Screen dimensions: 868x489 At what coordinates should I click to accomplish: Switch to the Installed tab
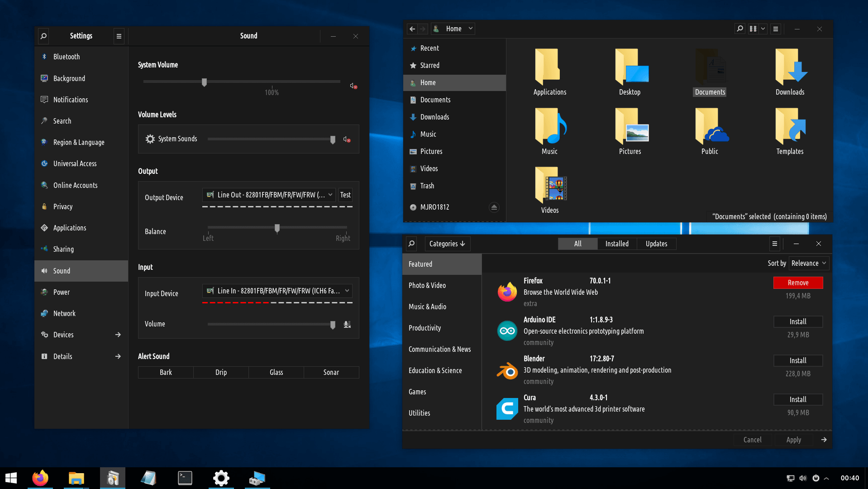click(616, 244)
